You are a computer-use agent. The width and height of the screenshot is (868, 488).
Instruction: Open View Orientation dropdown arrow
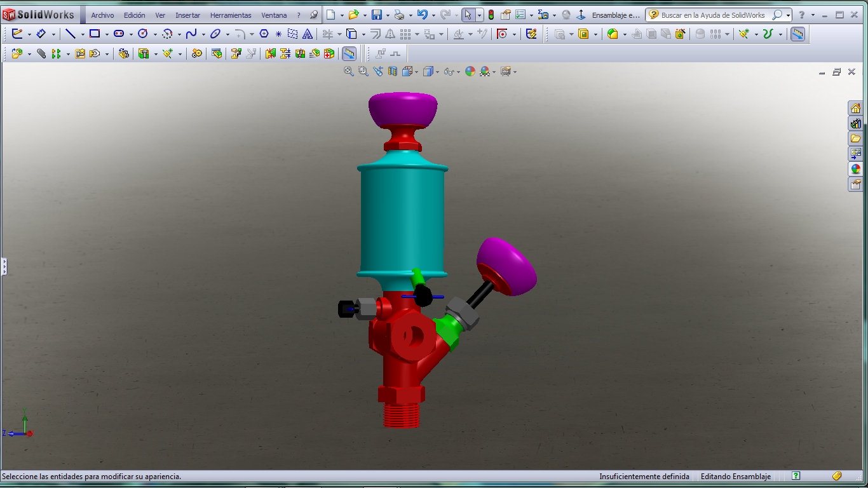pos(416,72)
